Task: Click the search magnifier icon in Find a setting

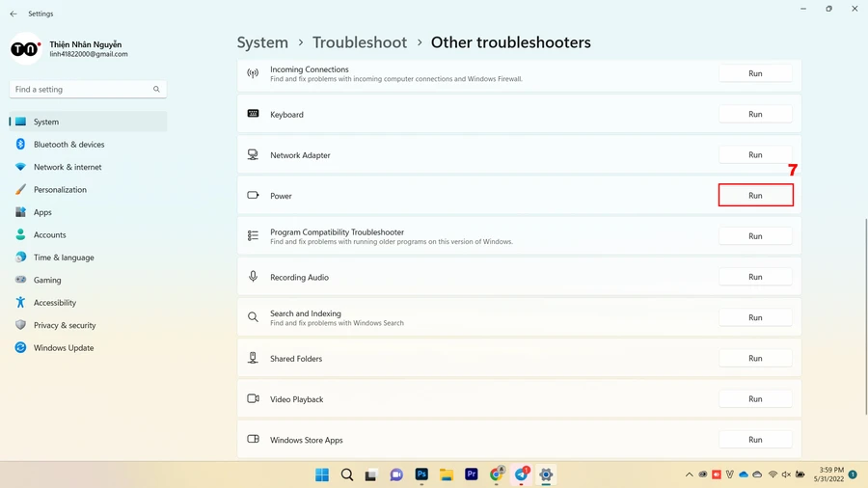Action: [x=156, y=89]
